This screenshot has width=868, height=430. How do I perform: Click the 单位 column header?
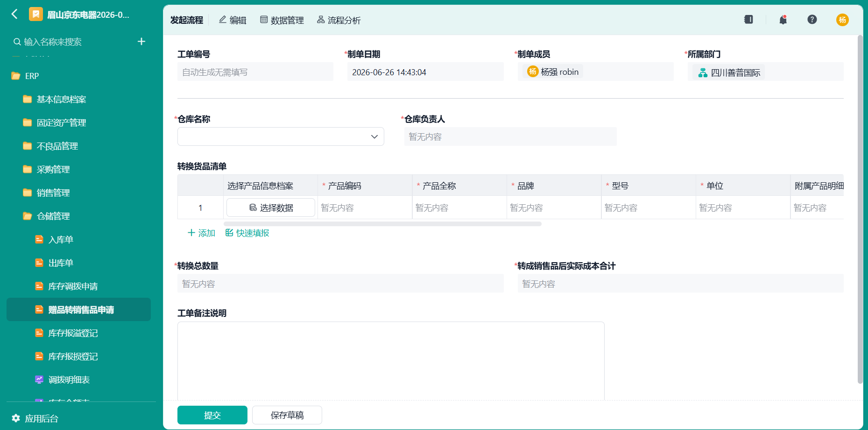743,186
